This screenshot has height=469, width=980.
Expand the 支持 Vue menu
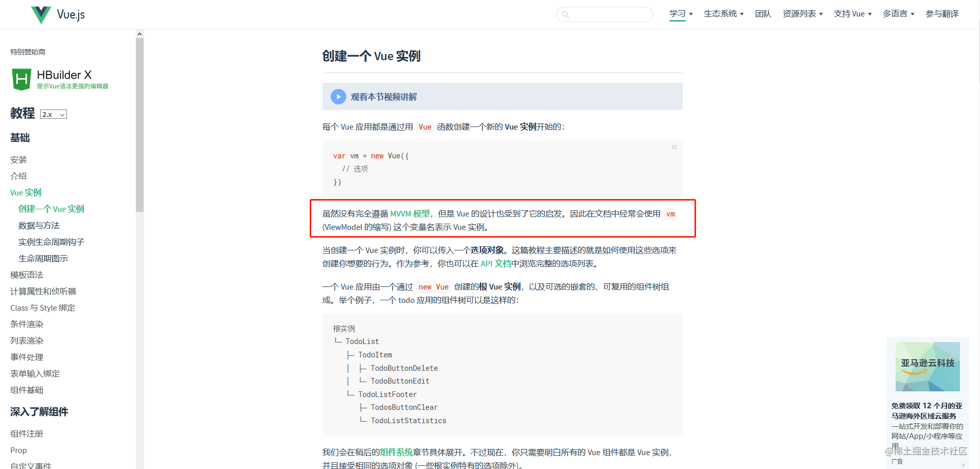[x=852, y=14]
